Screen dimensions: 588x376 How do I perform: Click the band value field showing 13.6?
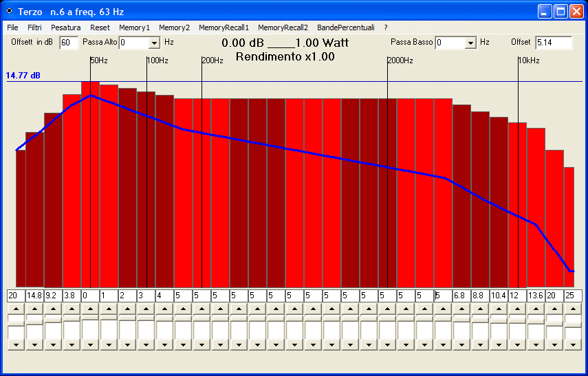coord(536,296)
